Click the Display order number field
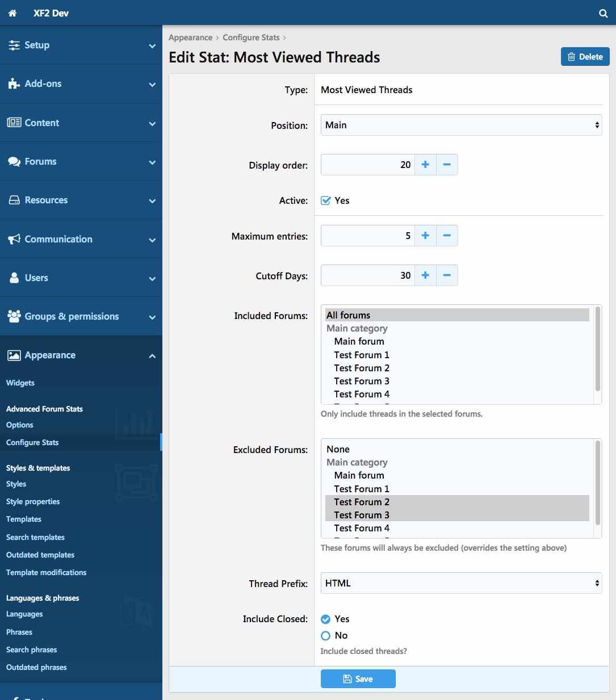 pos(368,165)
